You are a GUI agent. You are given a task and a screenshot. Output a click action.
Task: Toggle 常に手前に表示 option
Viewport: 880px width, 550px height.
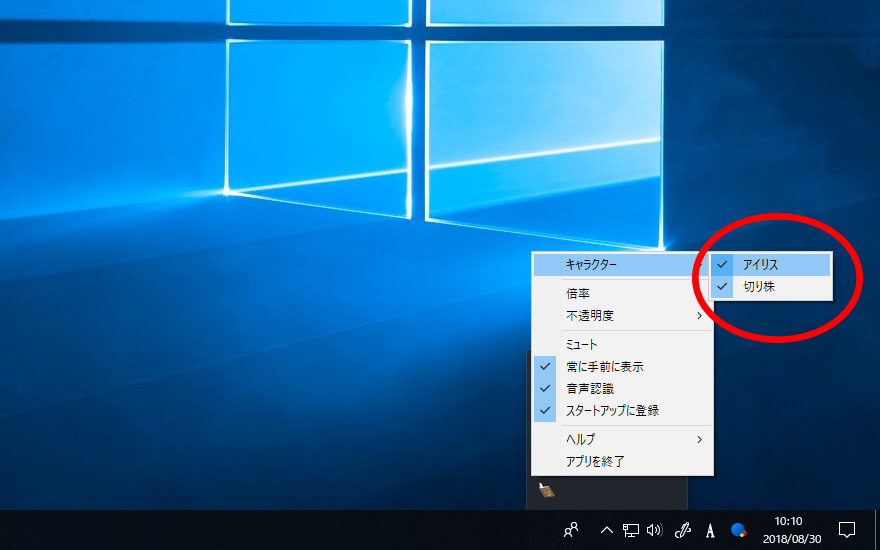(x=622, y=367)
